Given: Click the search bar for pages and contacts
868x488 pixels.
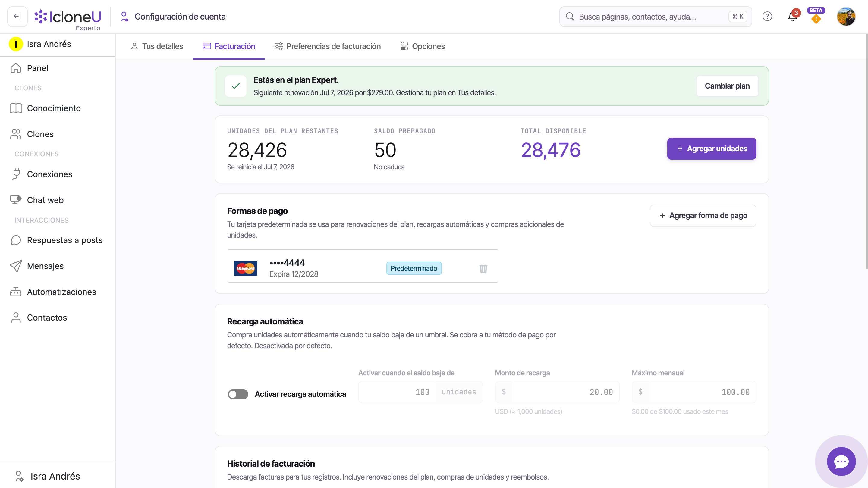Looking at the screenshot, I should click(656, 17).
